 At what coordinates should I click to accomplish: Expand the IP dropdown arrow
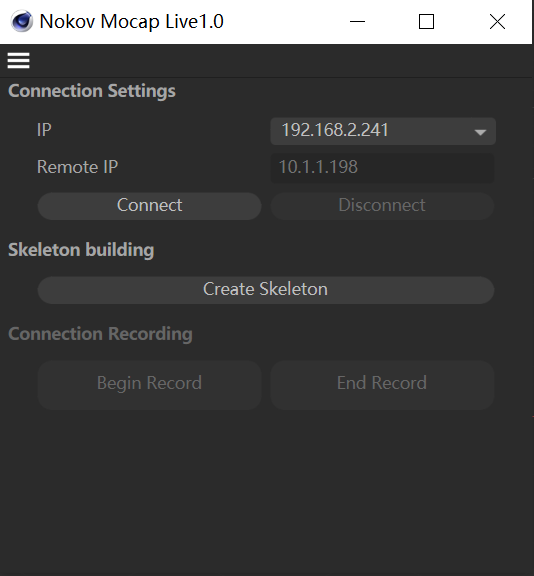click(x=480, y=132)
